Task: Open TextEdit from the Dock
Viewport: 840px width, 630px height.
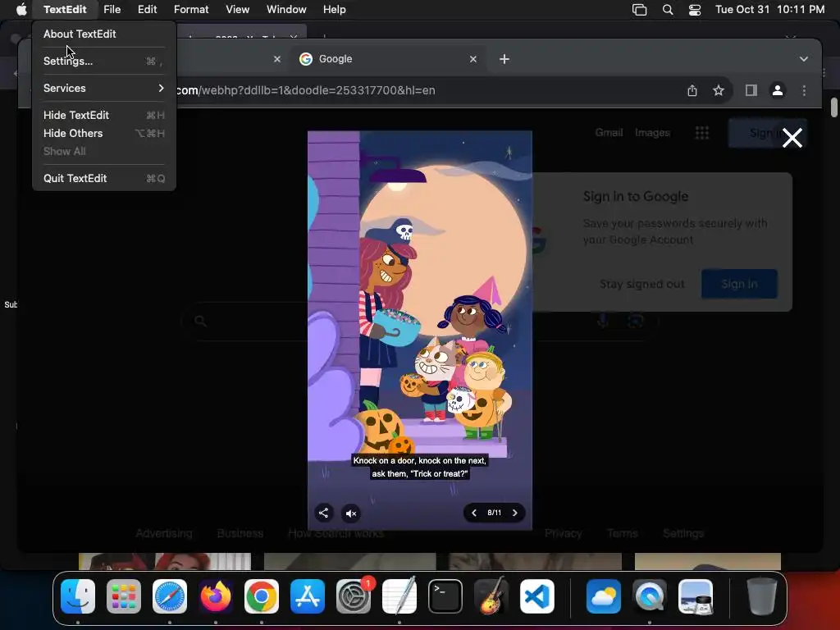Action: coord(399,596)
